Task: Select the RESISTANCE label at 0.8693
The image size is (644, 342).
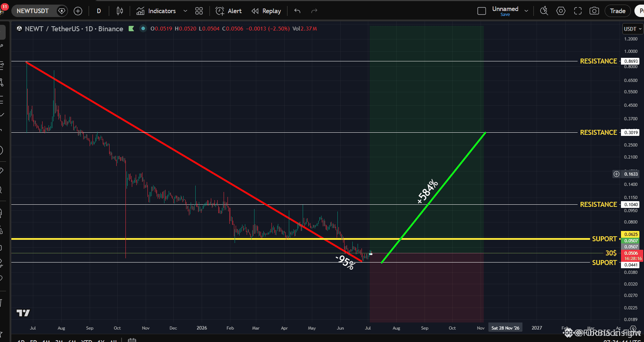Action: point(598,61)
